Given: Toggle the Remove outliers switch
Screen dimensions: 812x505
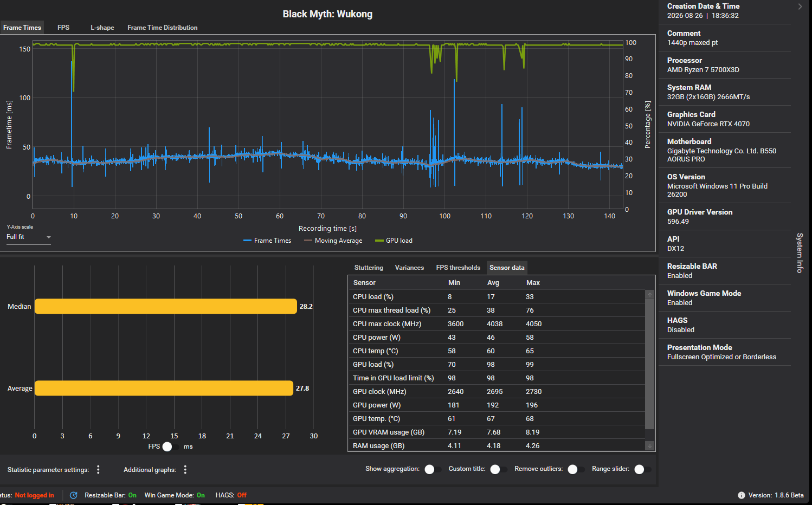Looking at the screenshot, I should tap(576, 469).
